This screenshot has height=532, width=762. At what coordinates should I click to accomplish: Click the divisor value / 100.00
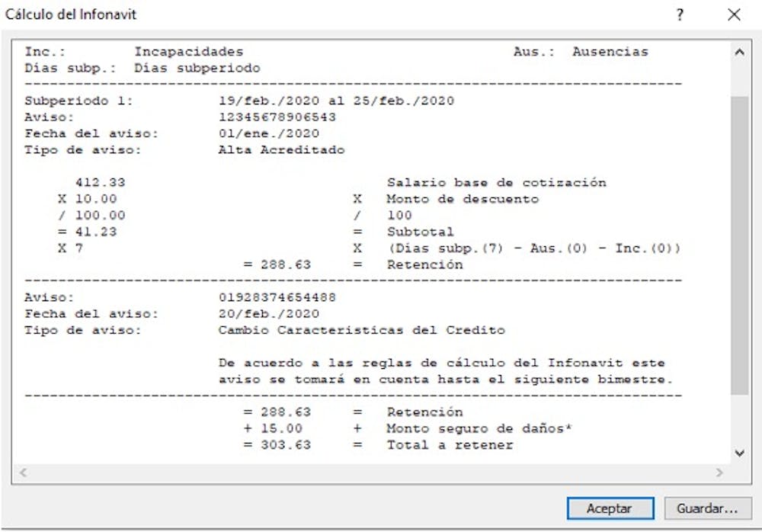coord(92,216)
